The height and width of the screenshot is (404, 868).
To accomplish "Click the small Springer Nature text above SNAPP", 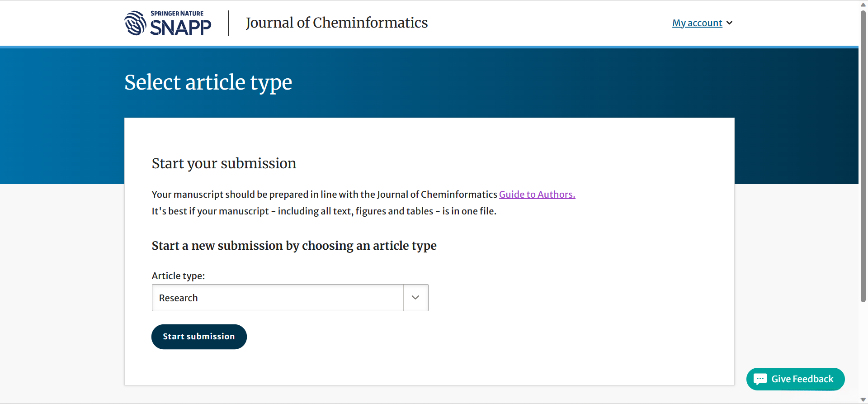I will (177, 14).
